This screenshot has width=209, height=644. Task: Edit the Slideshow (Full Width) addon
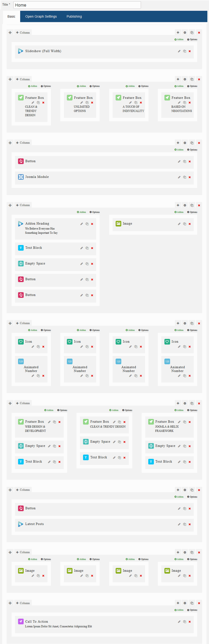[179, 51]
